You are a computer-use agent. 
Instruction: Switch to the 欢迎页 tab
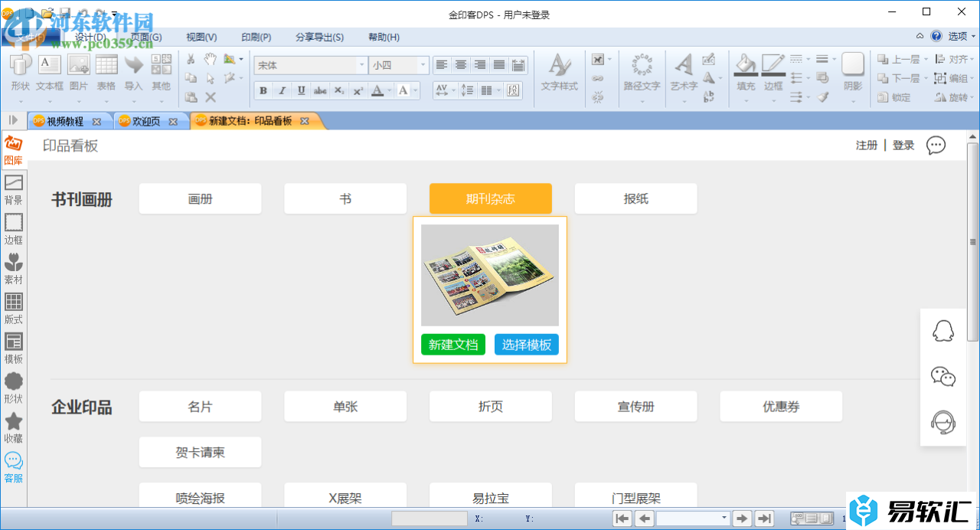tap(145, 121)
